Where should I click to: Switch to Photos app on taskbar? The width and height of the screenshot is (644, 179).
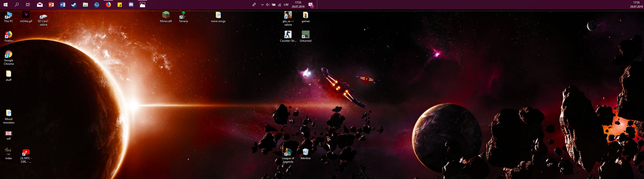click(x=143, y=4)
